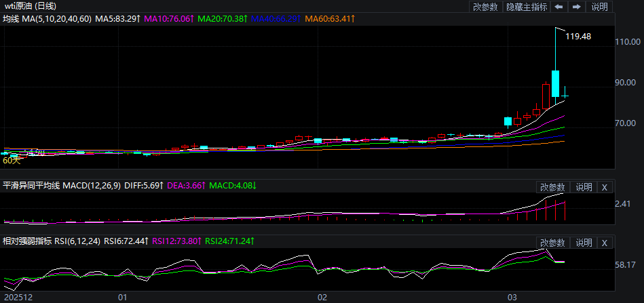Click the 202512 date marker on timeline

coord(16,297)
